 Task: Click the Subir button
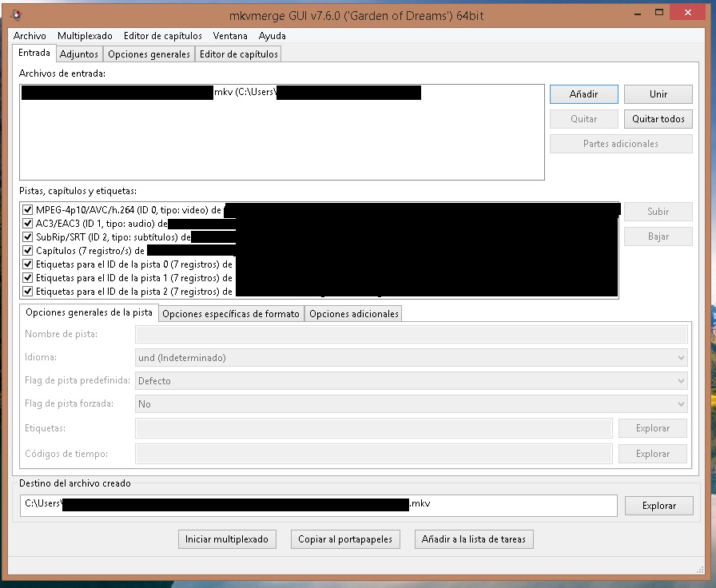(658, 212)
